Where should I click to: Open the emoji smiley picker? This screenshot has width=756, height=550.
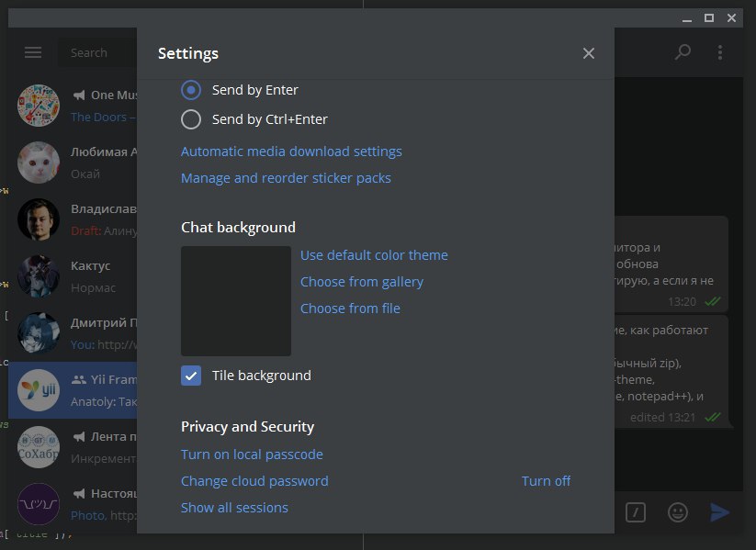[678, 511]
